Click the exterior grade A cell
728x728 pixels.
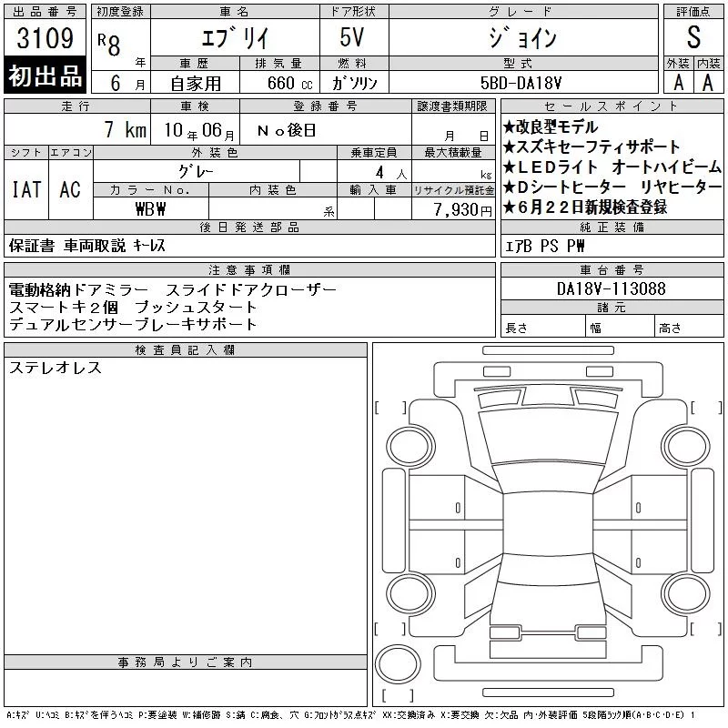tap(678, 83)
